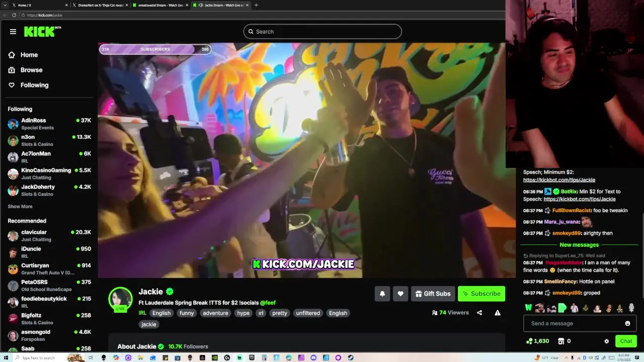Go to Home in sidebar

tap(23, 55)
